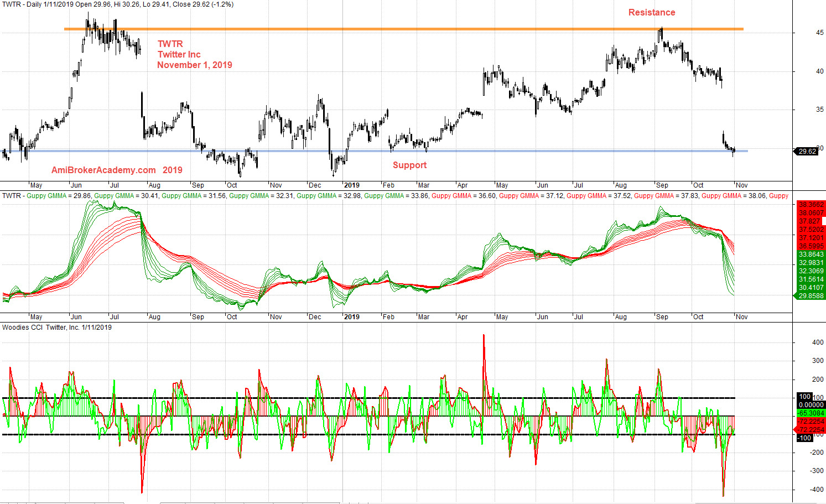Click bold 2019 year label on GMMA panel axis
The width and height of the screenshot is (826, 504).
pos(352,317)
